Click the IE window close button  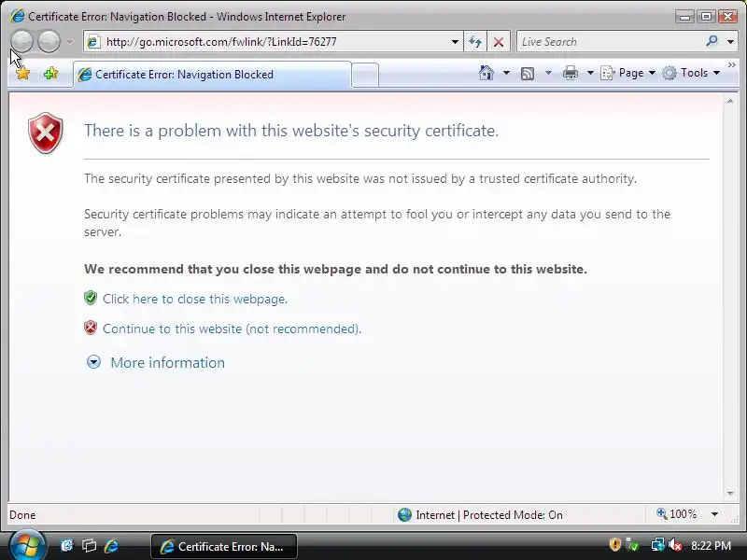pyautogui.click(x=728, y=17)
